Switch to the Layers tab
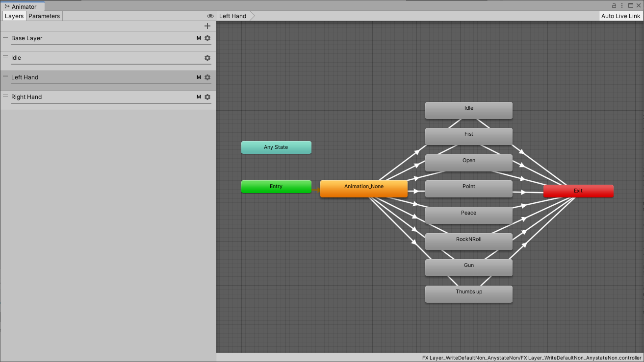644x362 pixels. (14, 16)
